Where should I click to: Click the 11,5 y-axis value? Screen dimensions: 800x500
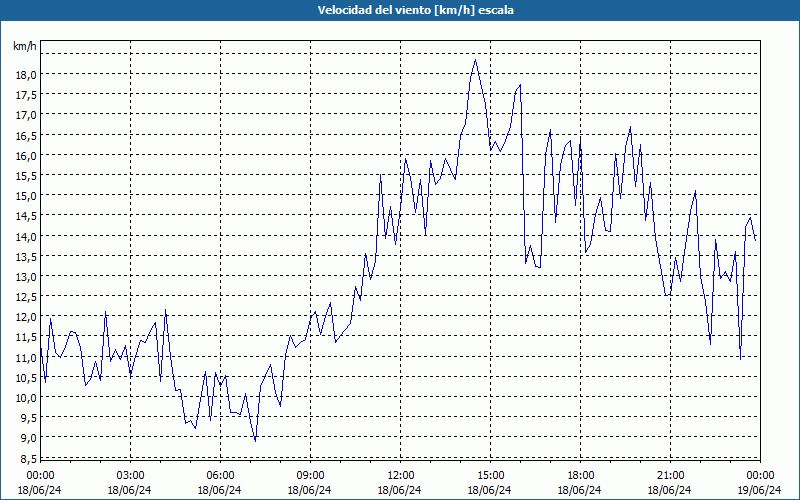click(26, 337)
